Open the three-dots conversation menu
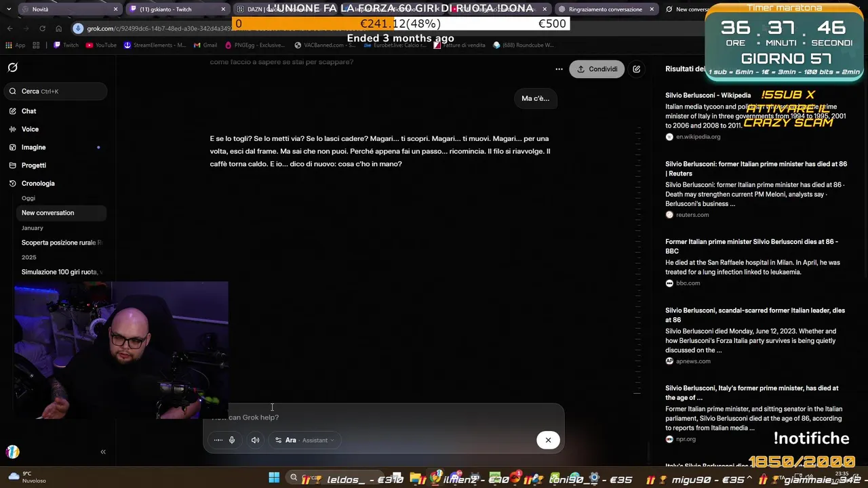The width and height of the screenshot is (868, 488). tap(559, 69)
